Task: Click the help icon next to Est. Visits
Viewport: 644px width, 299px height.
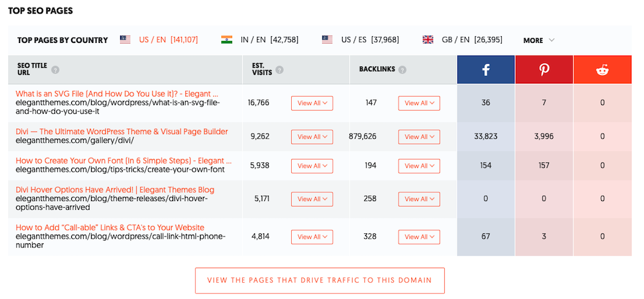Action: click(279, 69)
